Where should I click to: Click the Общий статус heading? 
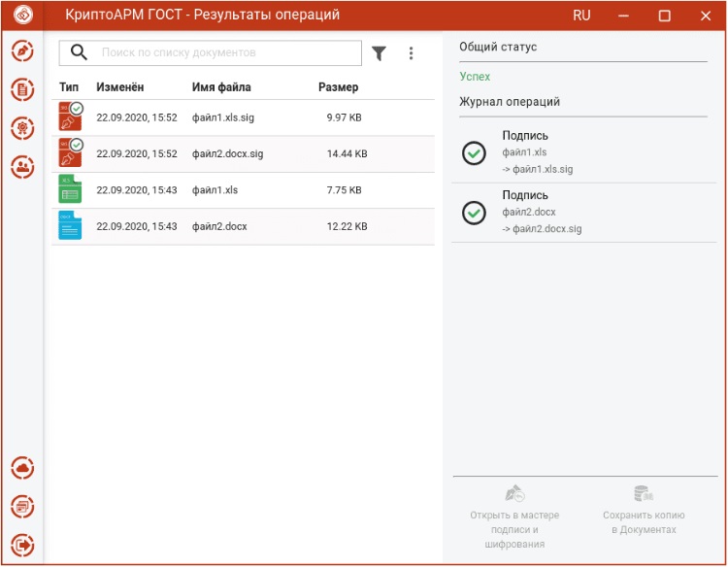tap(498, 47)
